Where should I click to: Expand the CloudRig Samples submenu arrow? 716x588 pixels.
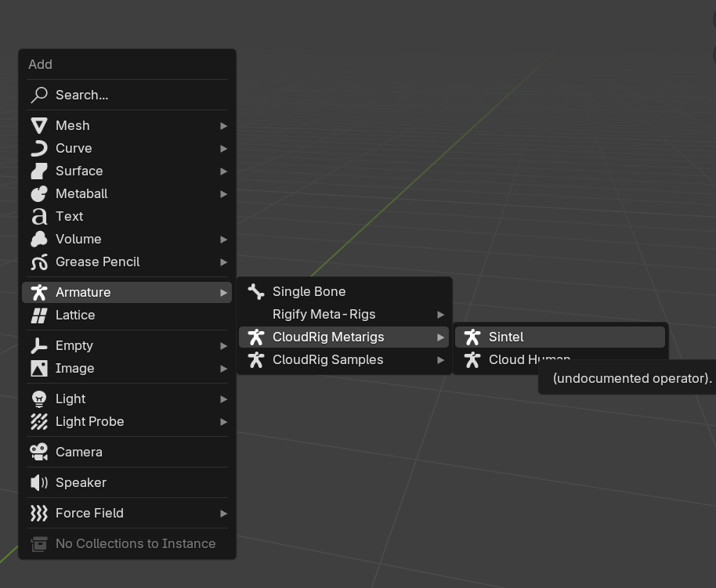click(x=441, y=360)
